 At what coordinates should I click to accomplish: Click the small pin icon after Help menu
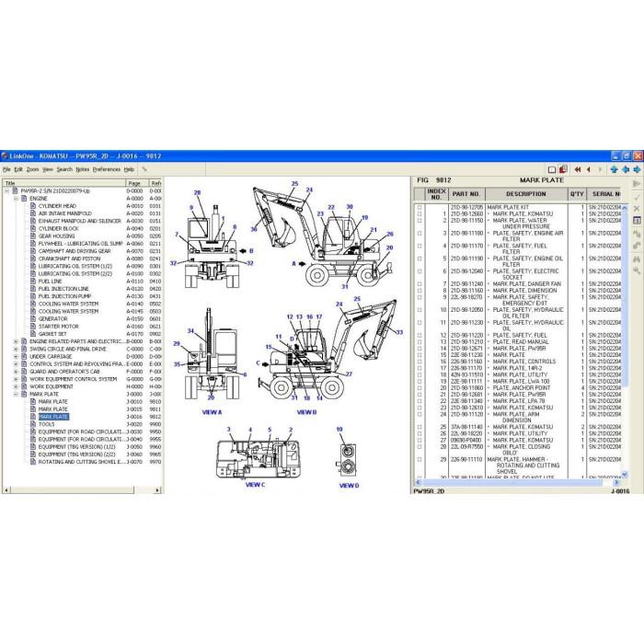click(x=144, y=168)
